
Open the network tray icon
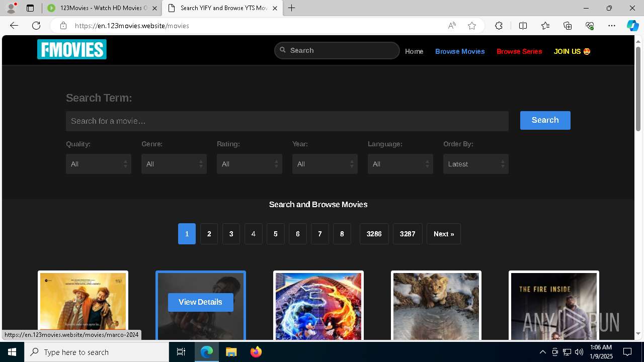pyautogui.click(x=567, y=352)
